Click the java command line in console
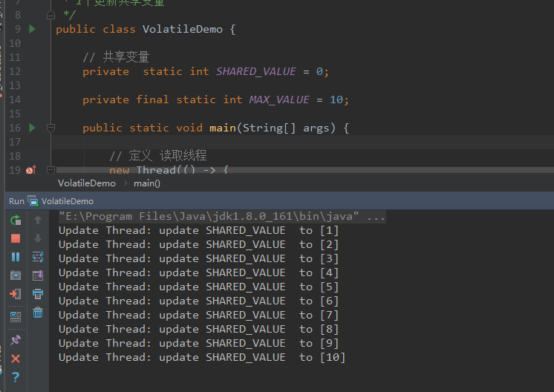 tap(222, 217)
